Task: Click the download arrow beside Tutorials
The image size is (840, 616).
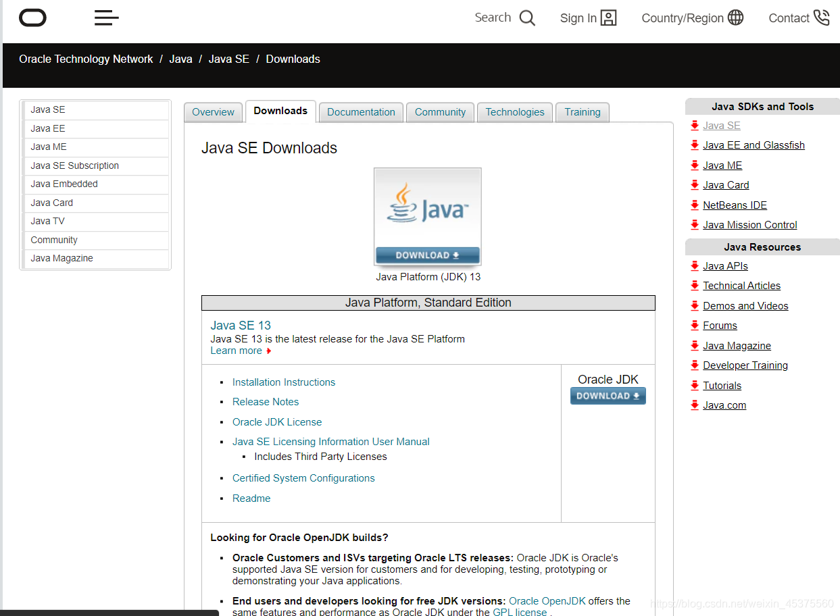Action: point(695,386)
